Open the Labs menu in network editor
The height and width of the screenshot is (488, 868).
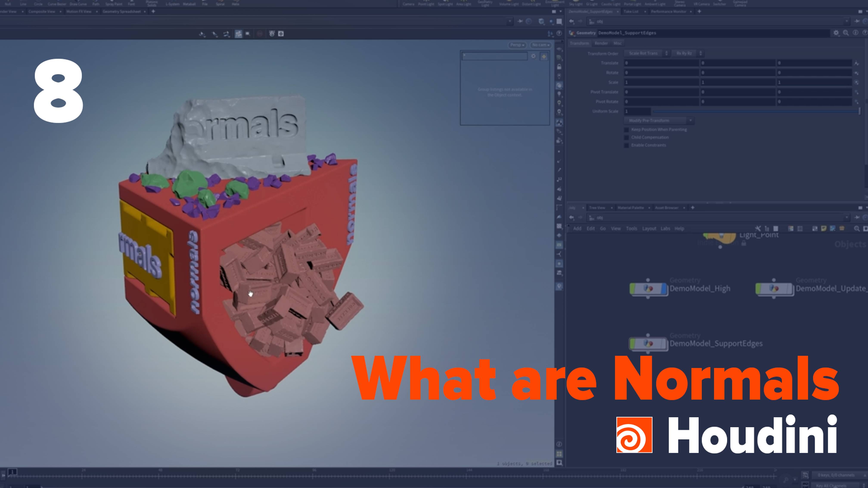pos(665,228)
